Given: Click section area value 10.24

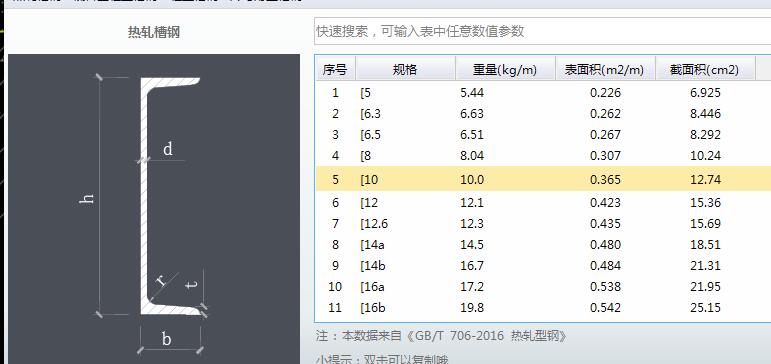Looking at the screenshot, I should click(705, 156).
